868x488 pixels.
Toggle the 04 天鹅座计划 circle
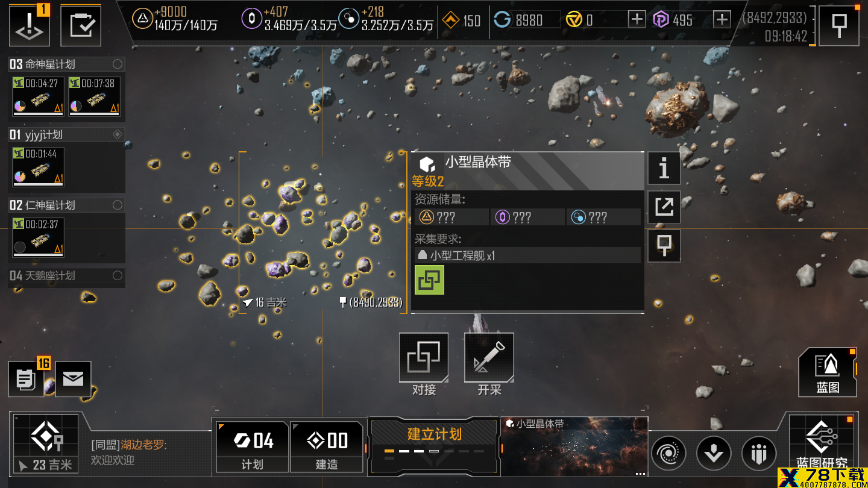(118, 275)
